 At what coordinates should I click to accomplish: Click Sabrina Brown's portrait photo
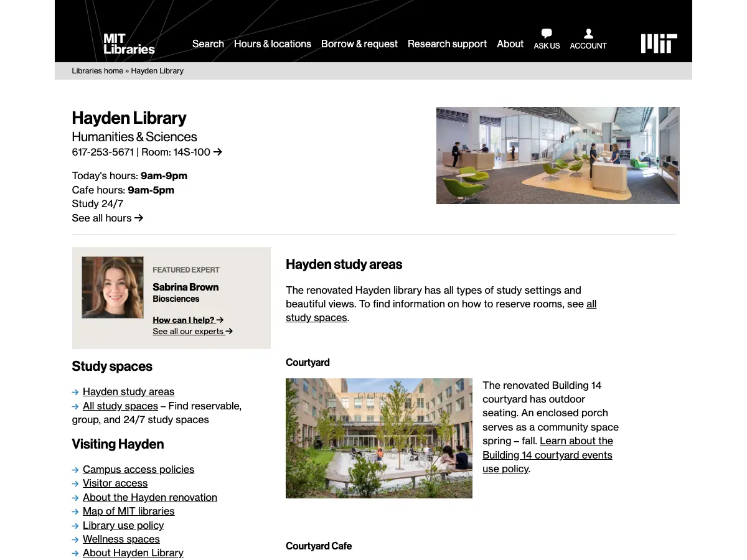click(x=113, y=287)
